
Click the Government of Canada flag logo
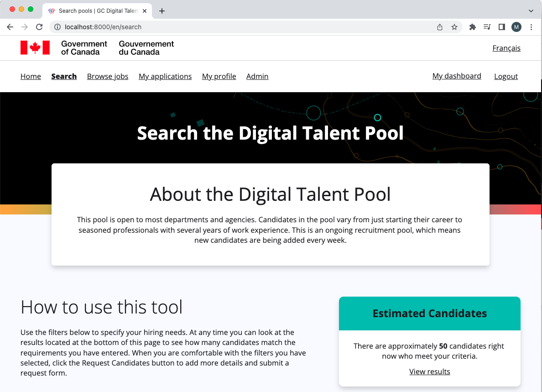(x=35, y=47)
